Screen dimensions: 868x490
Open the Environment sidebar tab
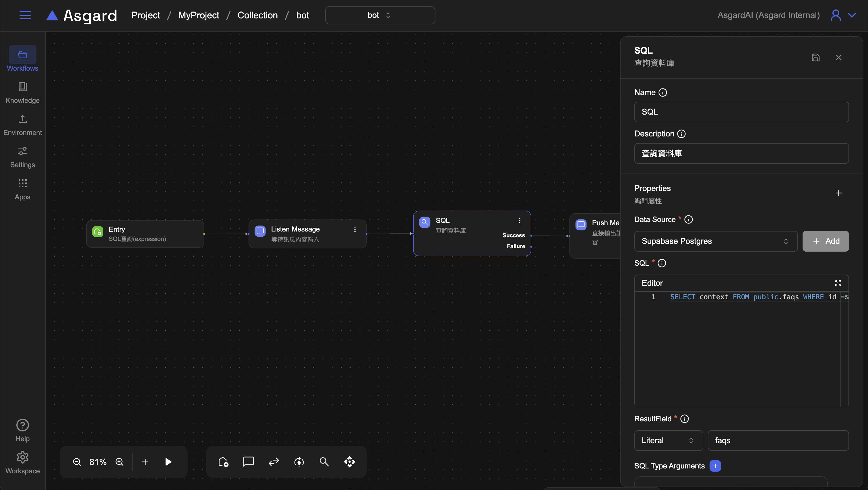coord(23,125)
